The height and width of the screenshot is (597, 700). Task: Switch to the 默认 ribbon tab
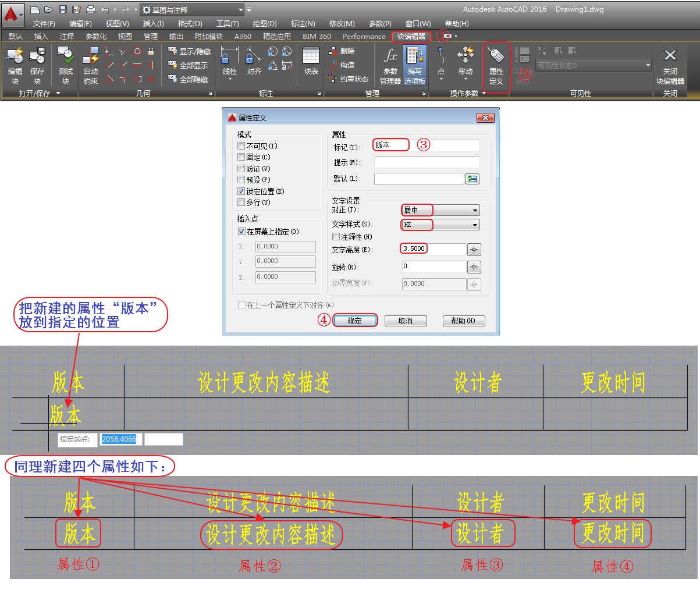point(16,36)
